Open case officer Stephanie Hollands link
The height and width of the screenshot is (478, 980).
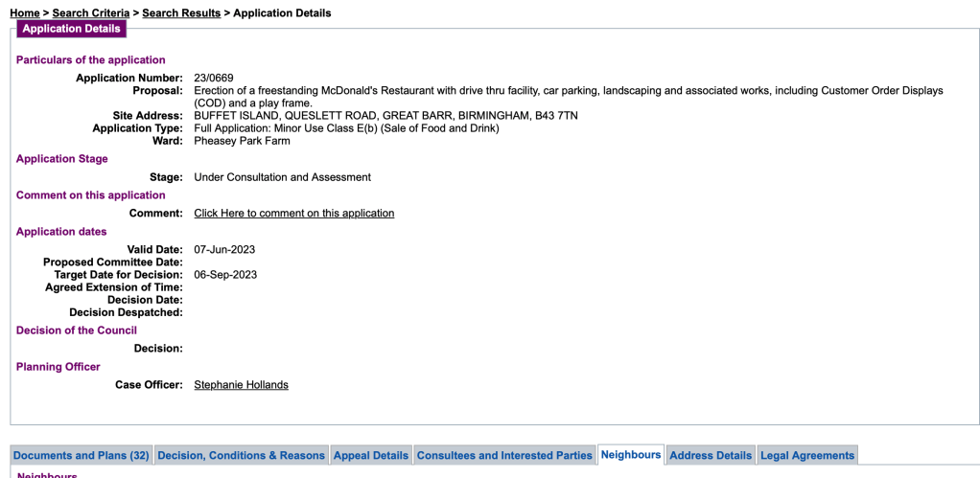point(241,385)
